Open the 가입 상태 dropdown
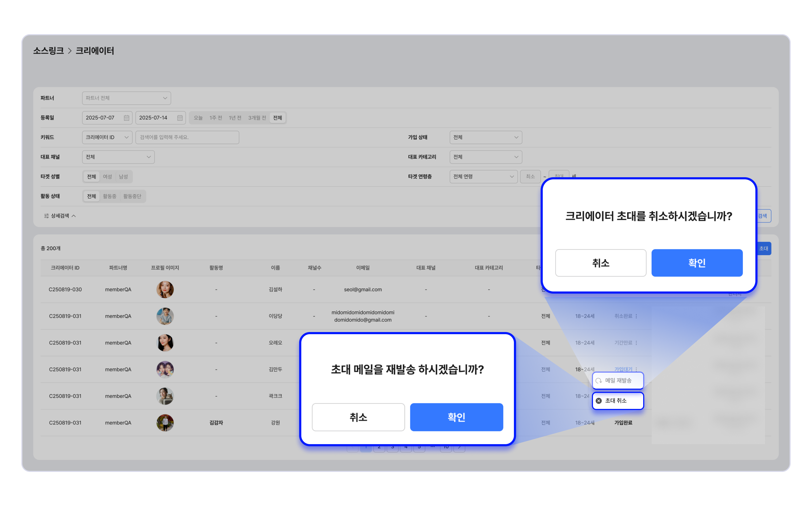 pyautogui.click(x=486, y=138)
